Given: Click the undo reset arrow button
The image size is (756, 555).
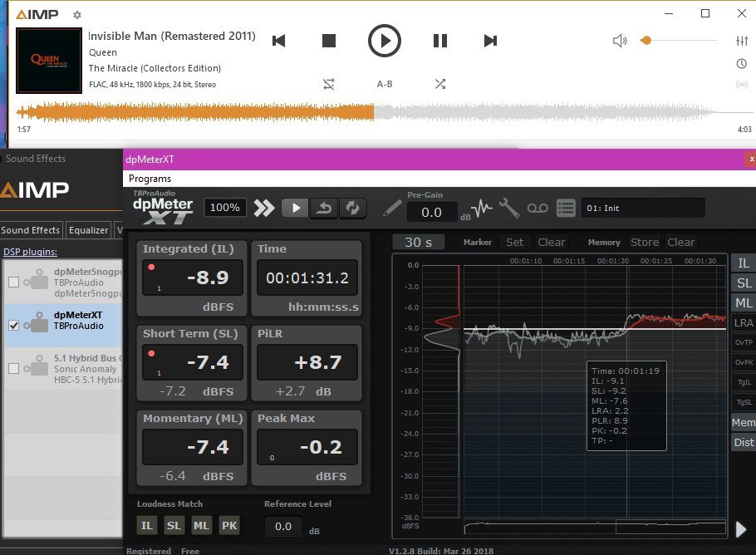Looking at the screenshot, I should 323,209.
